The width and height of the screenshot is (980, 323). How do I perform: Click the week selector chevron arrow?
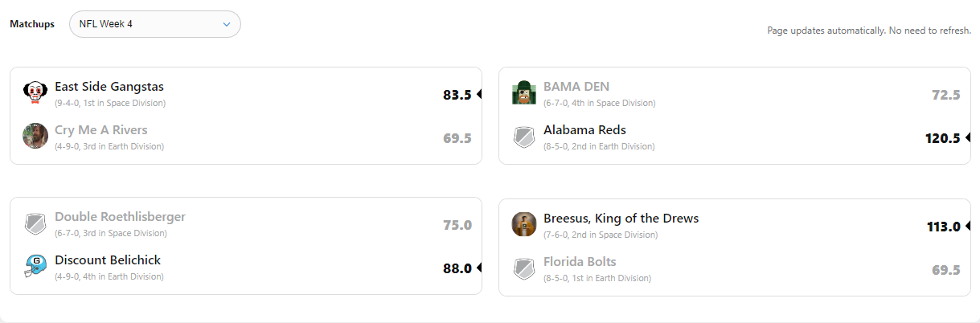[x=226, y=24]
